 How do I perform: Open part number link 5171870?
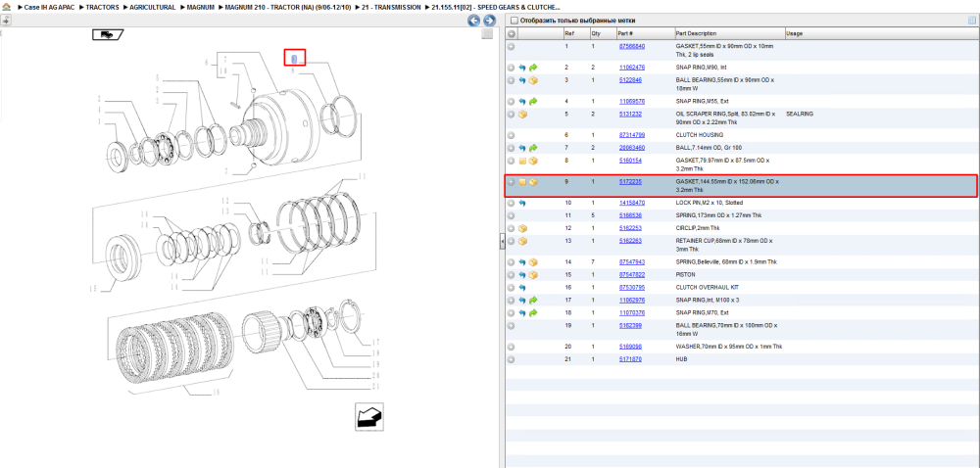(x=630, y=359)
